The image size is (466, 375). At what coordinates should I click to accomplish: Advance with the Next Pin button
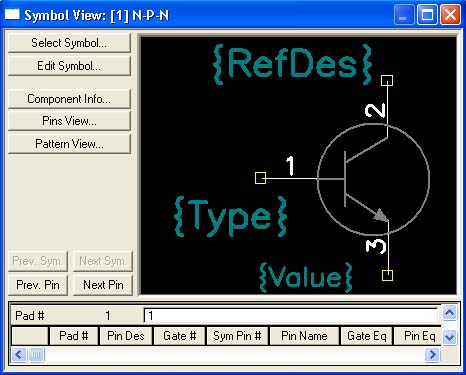click(103, 285)
